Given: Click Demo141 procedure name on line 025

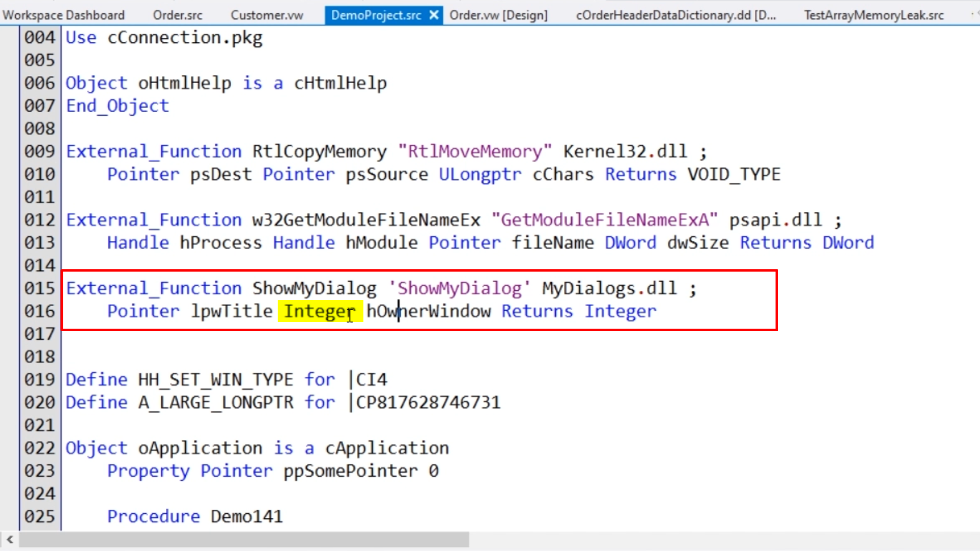Looking at the screenshot, I should click(x=247, y=516).
